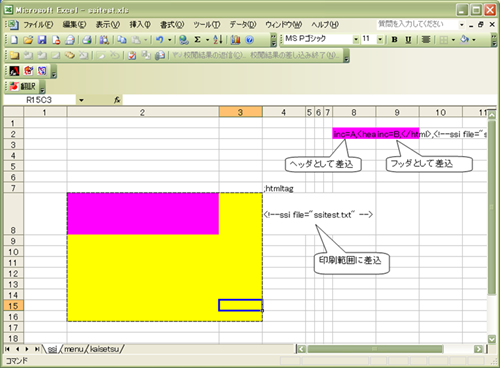This screenshot has width=500, height=368.
Task: Expand the MS P Gothic font dropdown
Action: point(356,39)
